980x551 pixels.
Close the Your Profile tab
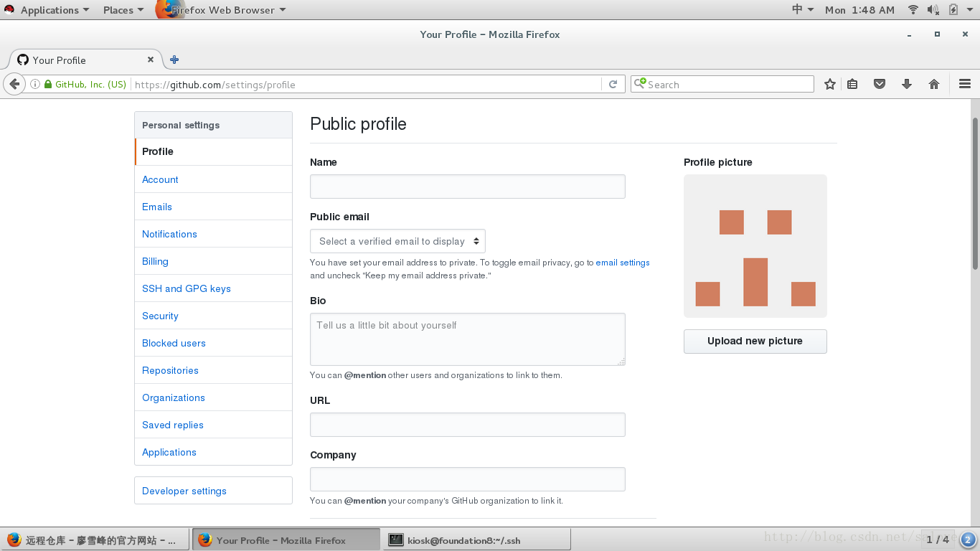[151, 60]
